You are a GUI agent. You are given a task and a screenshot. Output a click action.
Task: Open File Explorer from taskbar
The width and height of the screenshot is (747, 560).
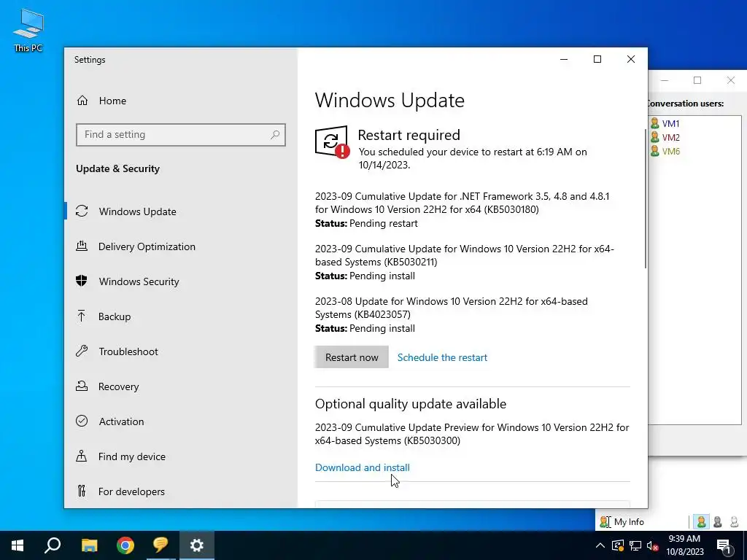coord(89,545)
